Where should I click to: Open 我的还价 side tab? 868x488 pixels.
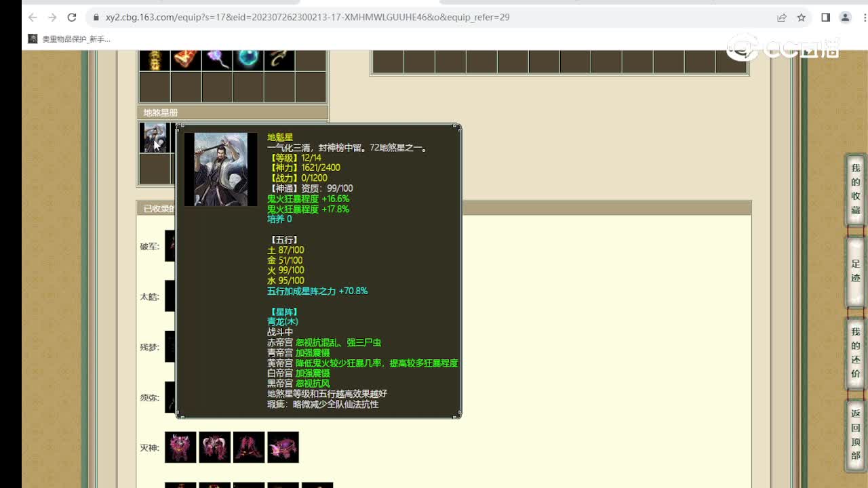[855, 353]
